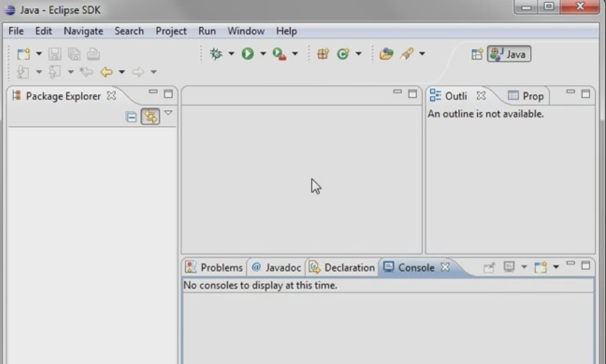Open the Back history dropdown arrow
606x364 pixels.
(x=121, y=72)
